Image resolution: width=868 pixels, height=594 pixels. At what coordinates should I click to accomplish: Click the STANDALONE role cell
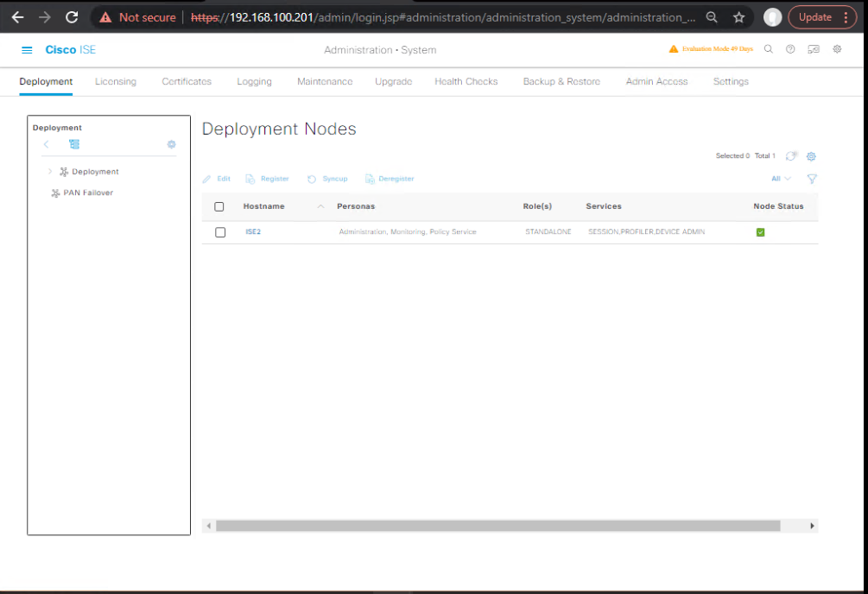(x=548, y=232)
